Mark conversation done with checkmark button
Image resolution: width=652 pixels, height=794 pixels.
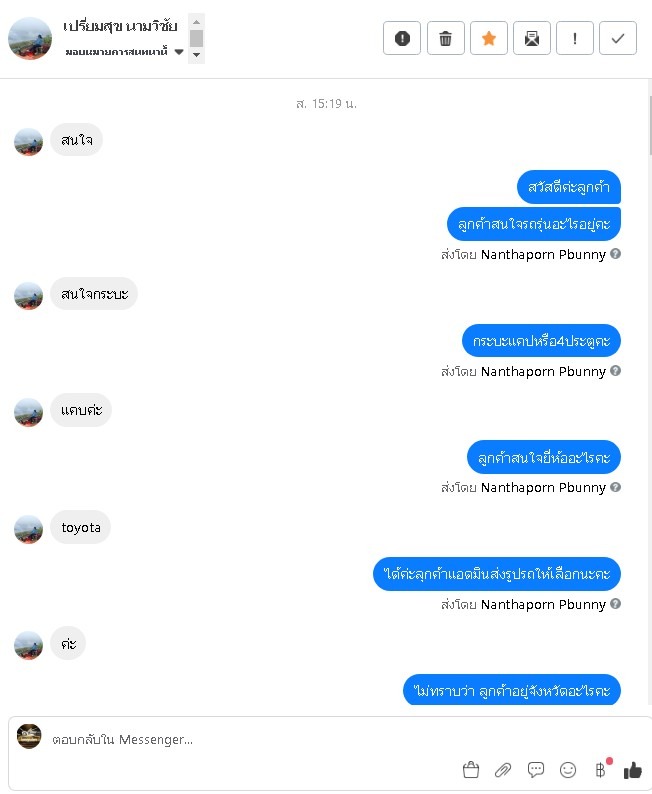coord(618,38)
